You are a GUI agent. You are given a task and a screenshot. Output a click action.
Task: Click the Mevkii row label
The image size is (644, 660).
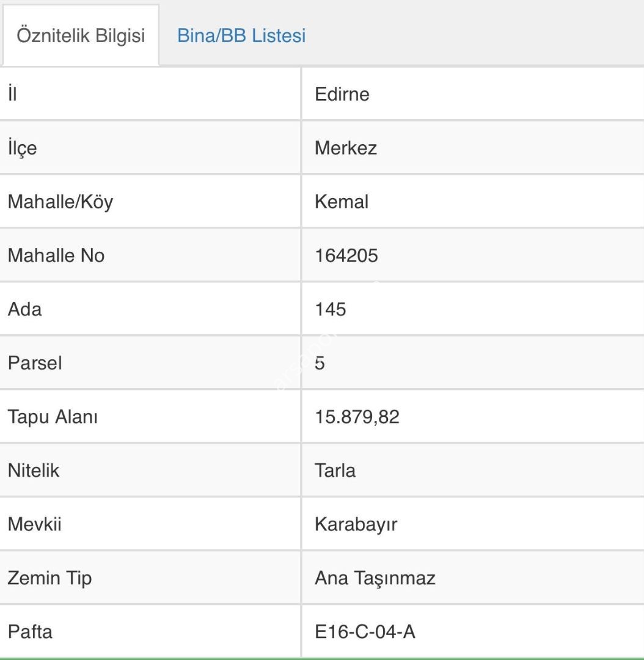pyautogui.click(x=34, y=524)
